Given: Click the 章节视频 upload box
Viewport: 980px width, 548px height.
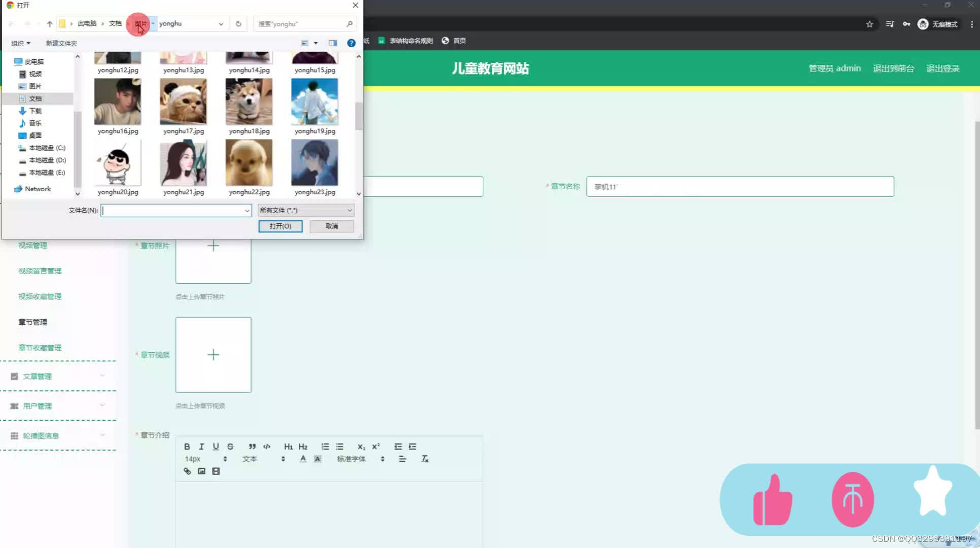Looking at the screenshot, I should [213, 355].
